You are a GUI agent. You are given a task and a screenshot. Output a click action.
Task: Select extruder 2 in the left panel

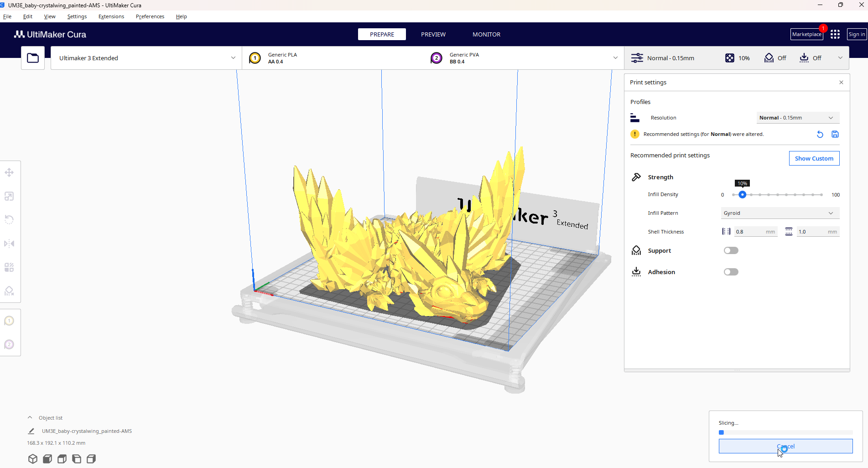click(x=10, y=344)
